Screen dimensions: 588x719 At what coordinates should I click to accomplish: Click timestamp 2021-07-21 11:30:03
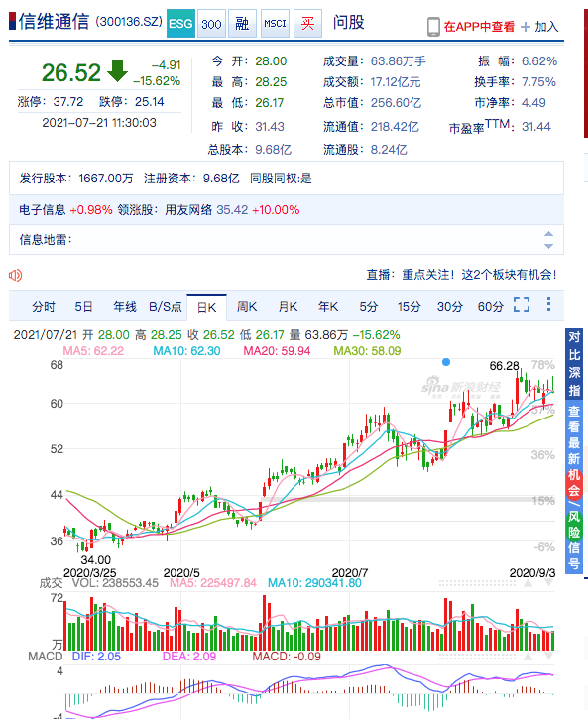pyautogui.click(x=99, y=123)
